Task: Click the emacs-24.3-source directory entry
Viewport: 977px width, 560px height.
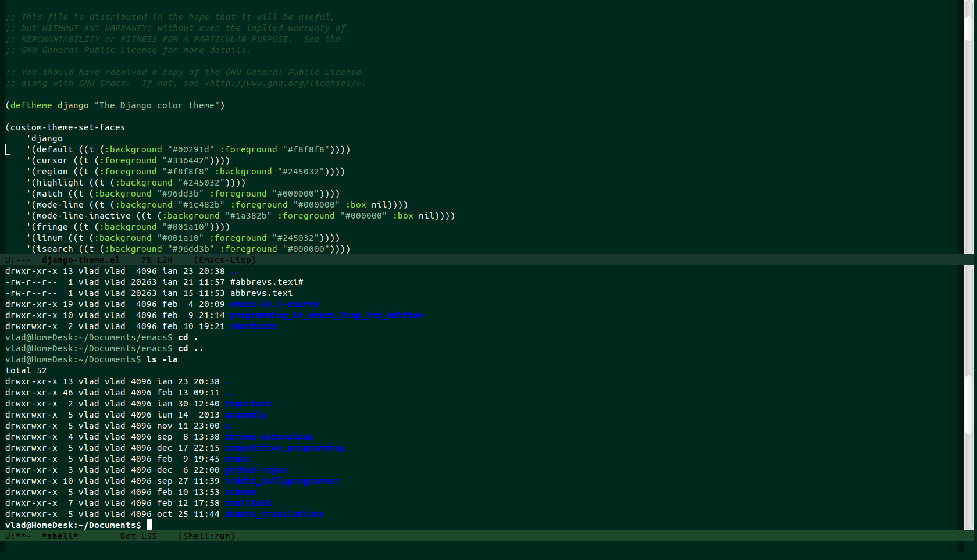Action: [x=274, y=304]
